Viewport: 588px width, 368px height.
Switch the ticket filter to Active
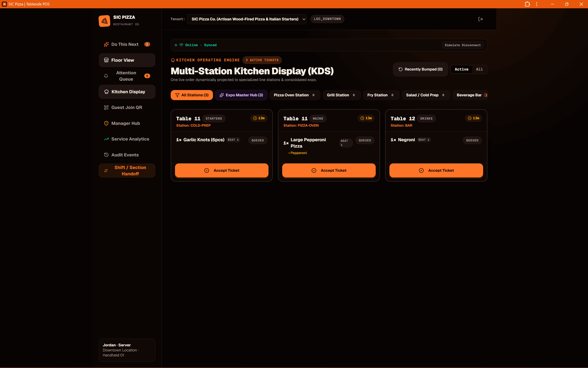coord(461,69)
